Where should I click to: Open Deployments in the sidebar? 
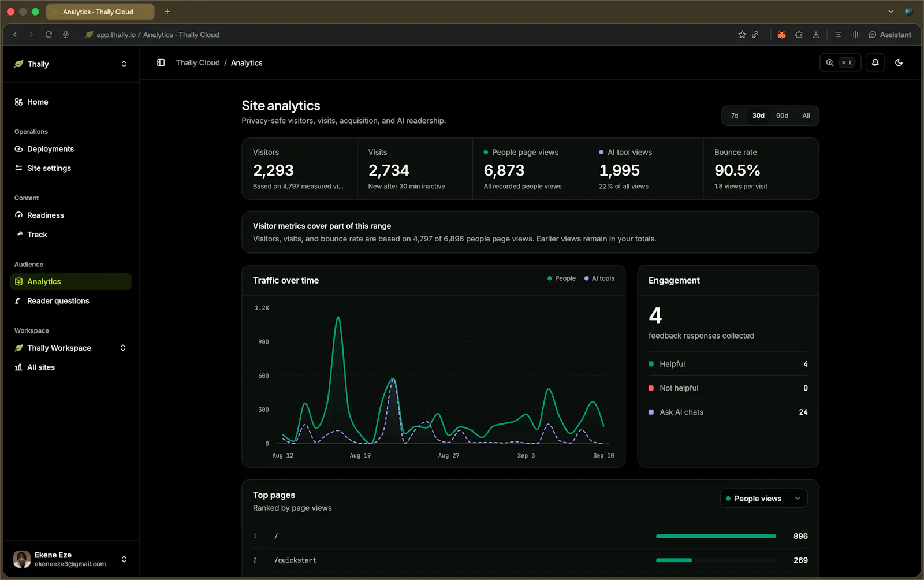point(71,149)
